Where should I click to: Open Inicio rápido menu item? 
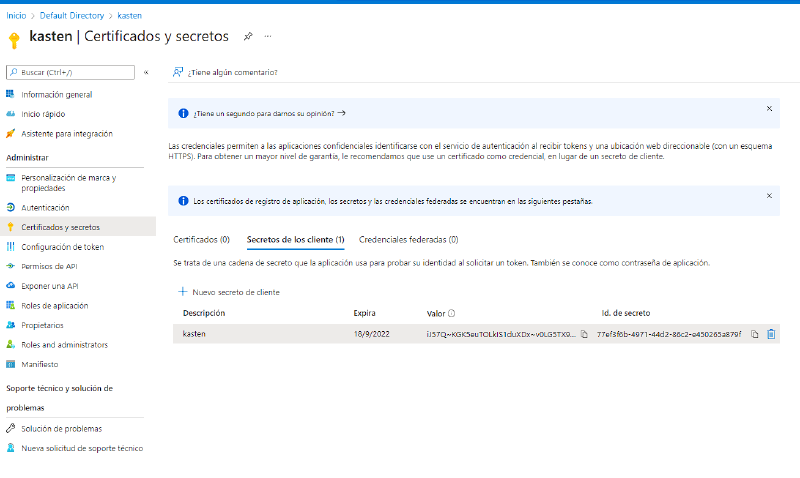[43, 114]
